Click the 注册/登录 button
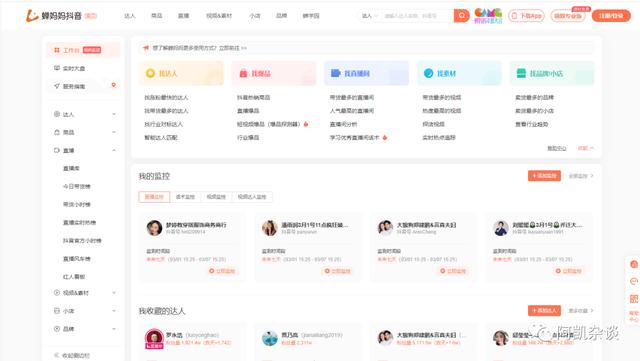 pyautogui.click(x=611, y=16)
